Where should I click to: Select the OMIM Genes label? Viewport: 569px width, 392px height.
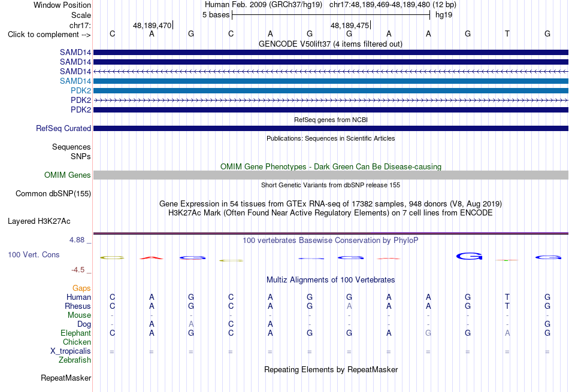tap(68, 175)
